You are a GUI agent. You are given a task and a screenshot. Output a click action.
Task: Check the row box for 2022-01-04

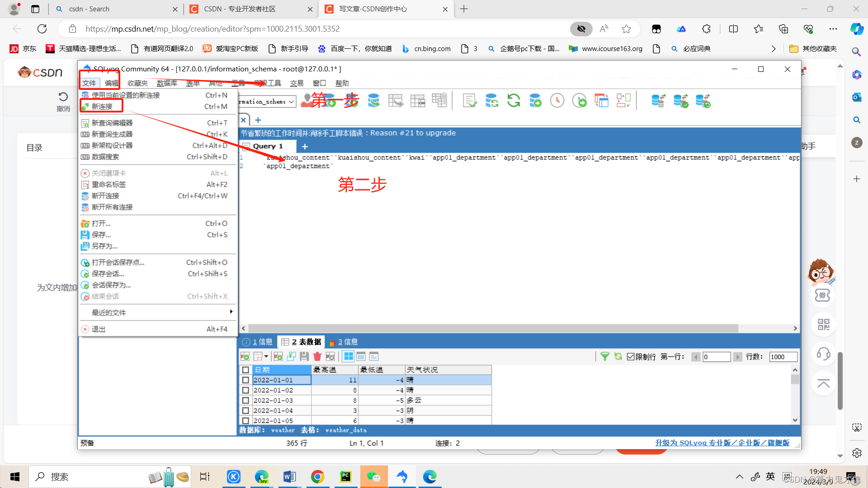pos(245,410)
